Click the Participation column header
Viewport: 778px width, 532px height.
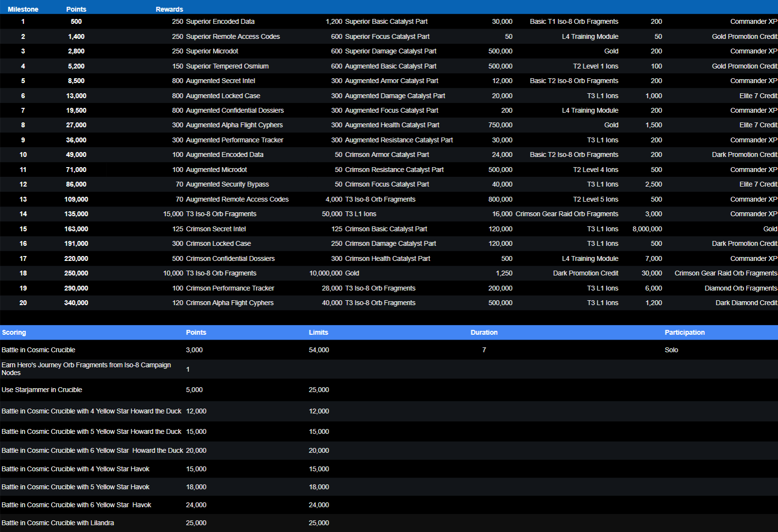685,332
